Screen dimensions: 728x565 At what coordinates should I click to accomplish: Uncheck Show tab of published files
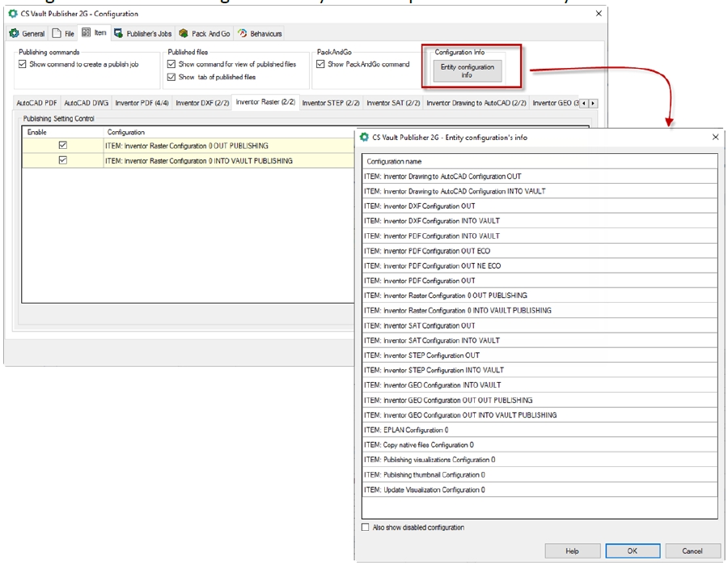171,77
